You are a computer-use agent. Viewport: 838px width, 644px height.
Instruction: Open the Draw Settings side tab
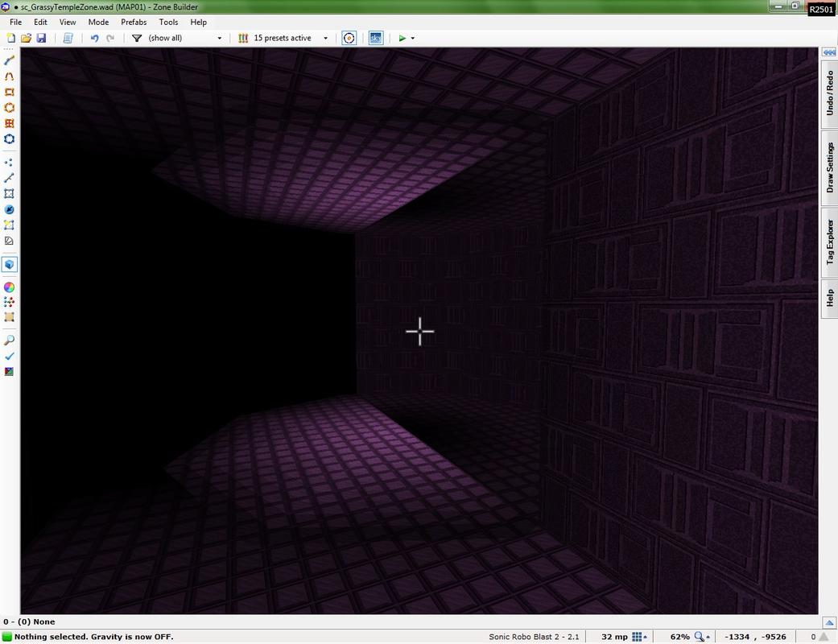[x=829, y=167]
